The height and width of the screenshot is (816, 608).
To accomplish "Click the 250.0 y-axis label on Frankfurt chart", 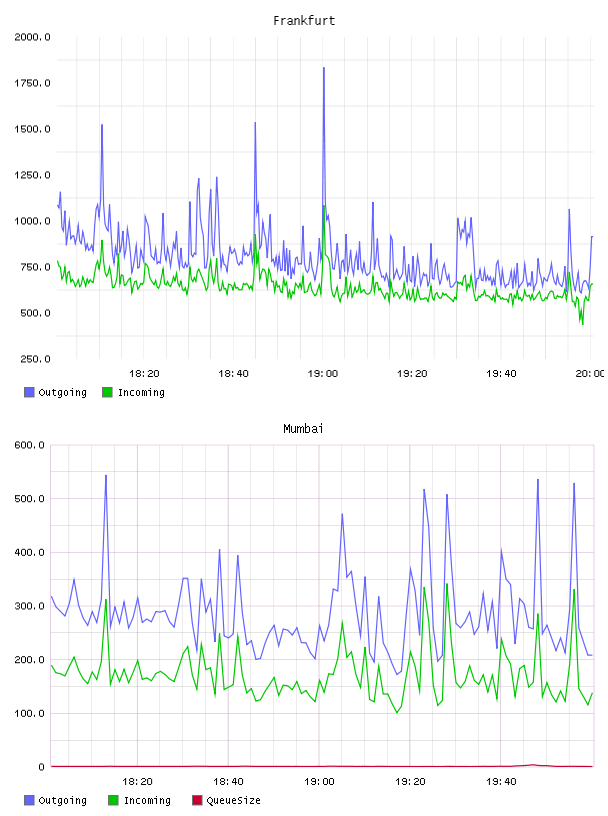I will [x=35, y=359].
